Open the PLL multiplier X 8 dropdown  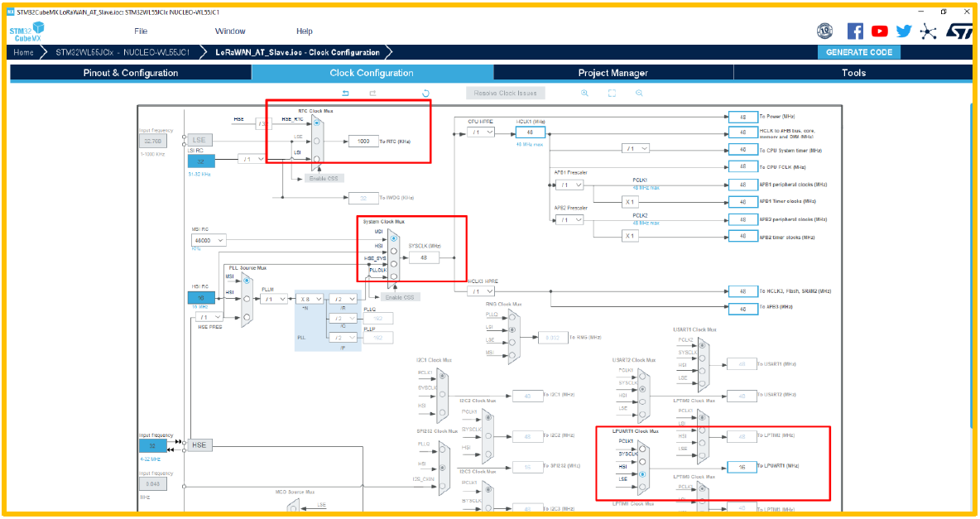(310, 299)
